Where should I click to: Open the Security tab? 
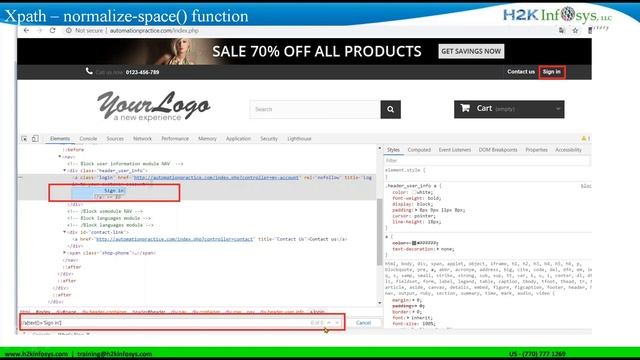point(269,139)
